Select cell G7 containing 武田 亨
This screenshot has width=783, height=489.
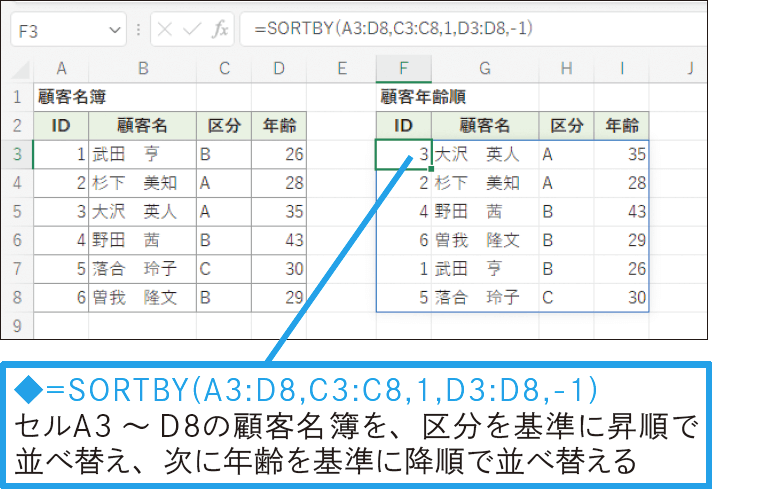click(485, 269)
